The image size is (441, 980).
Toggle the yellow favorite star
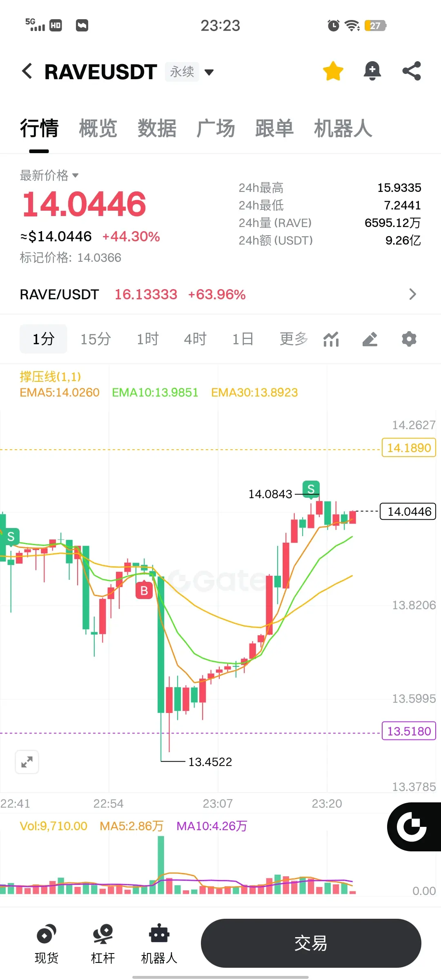point(333,71)
